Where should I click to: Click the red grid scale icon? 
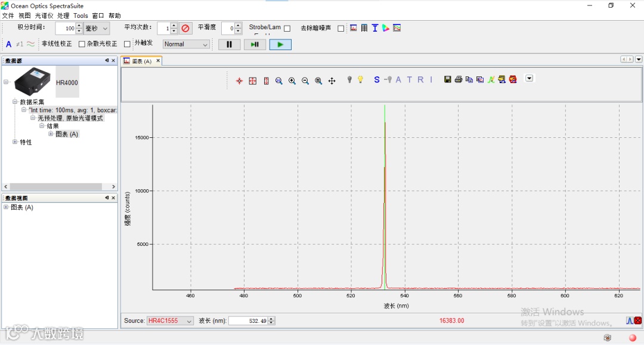(x=253, y=81)
